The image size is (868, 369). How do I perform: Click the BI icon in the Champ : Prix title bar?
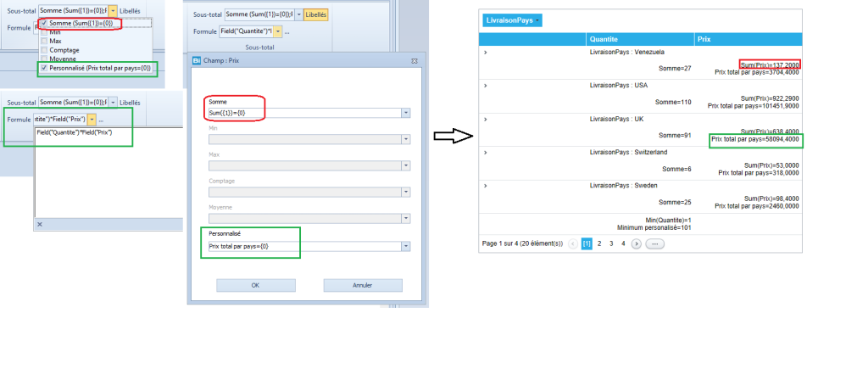[x=196, y=60]
